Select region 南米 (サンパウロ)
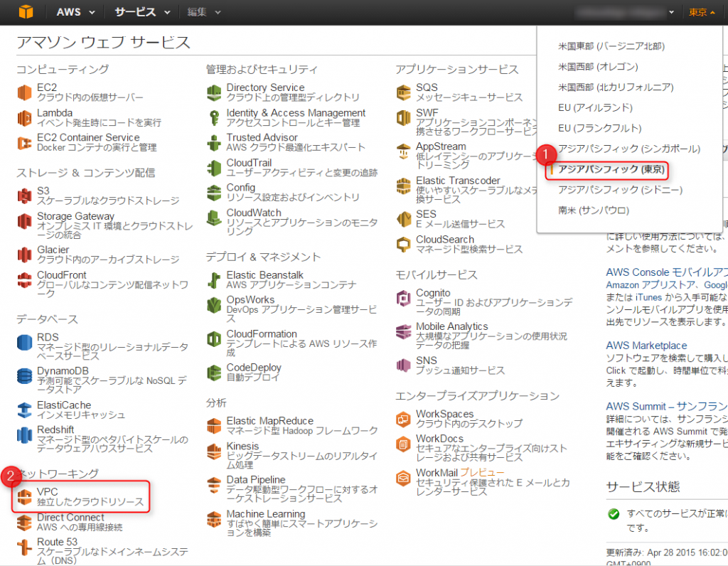The width and height of the screenshot is (728, 566). (x=594, y=210)
